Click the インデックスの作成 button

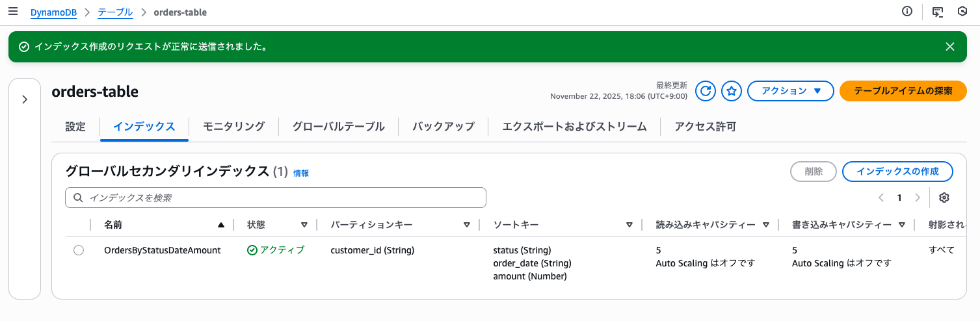[x=897, y=172]
